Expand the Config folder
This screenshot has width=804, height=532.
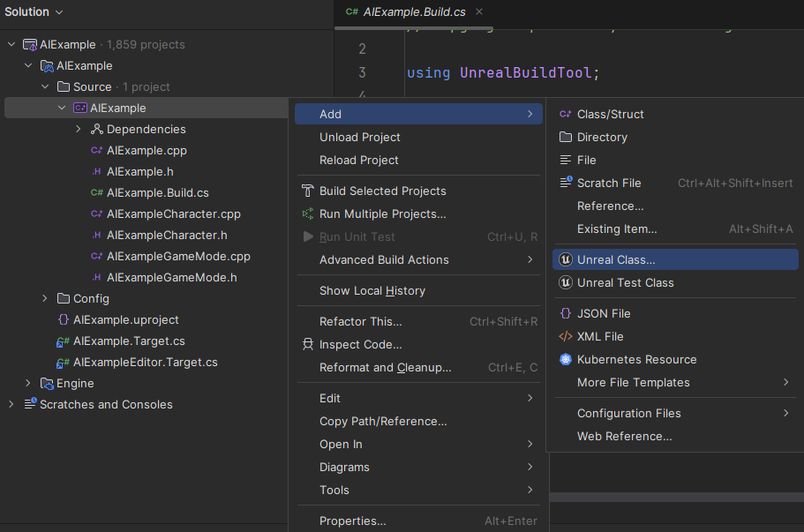[45, 298]
